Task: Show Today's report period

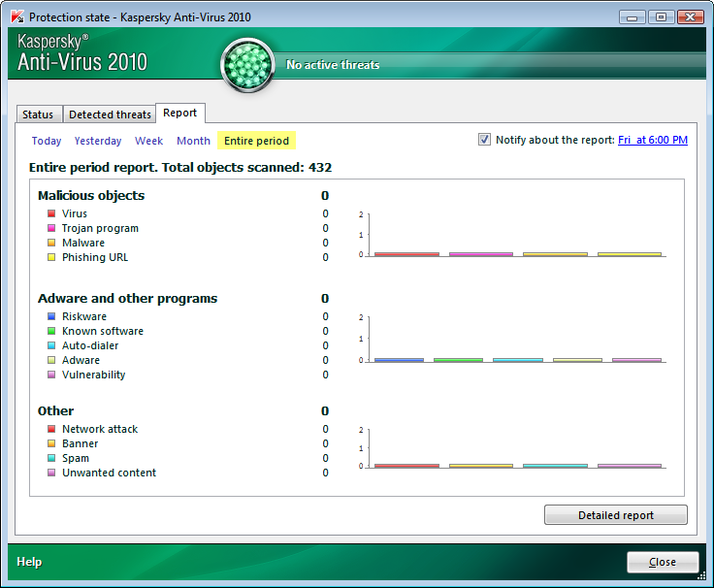Action: coord(47,141)
